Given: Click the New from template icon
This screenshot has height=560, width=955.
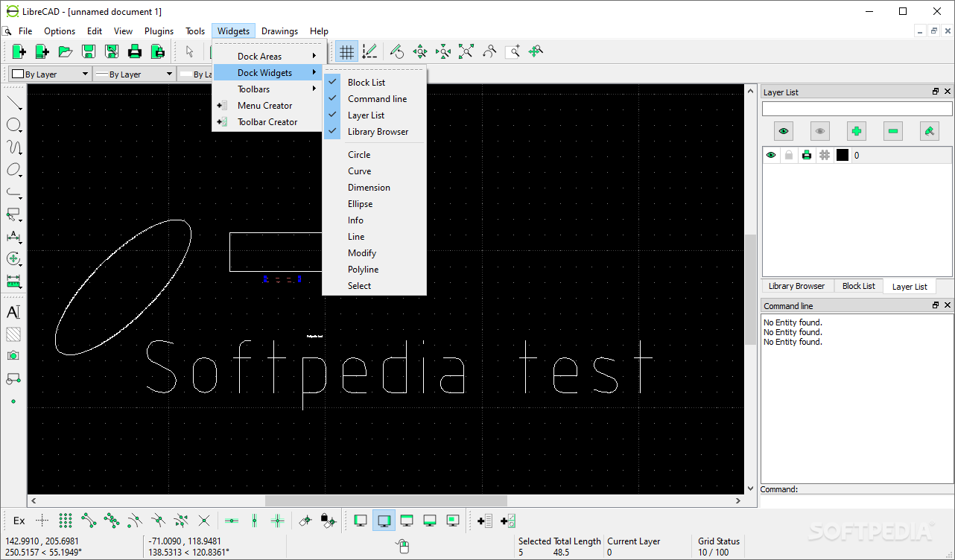Looking at the screenshot, I should coord(42,51).
